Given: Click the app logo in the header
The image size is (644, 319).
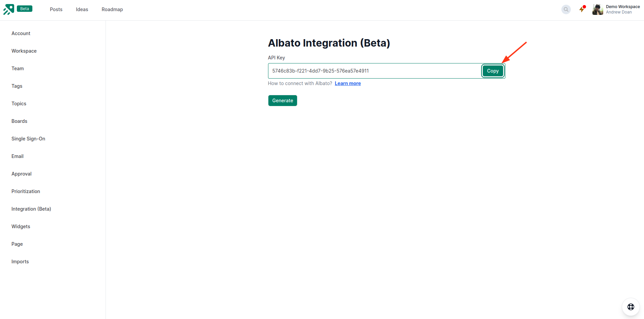Looking at the screenshot, I should pos(9,9).
